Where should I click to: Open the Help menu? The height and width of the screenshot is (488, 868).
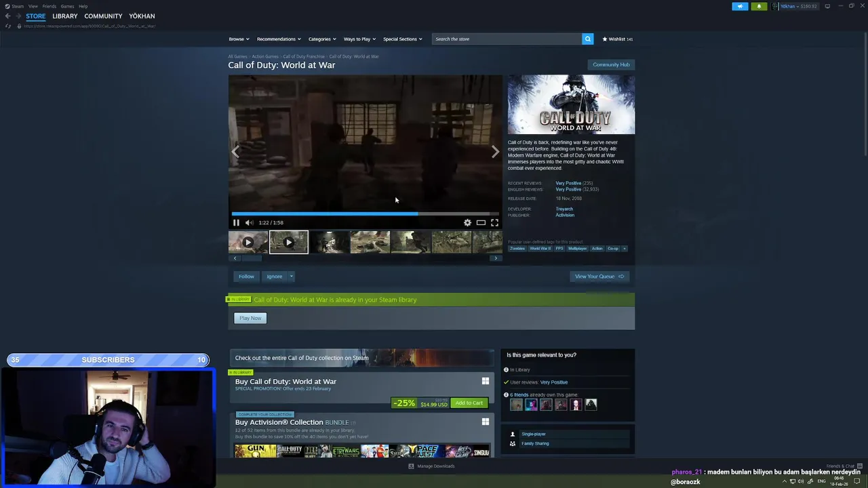point(83,6)
